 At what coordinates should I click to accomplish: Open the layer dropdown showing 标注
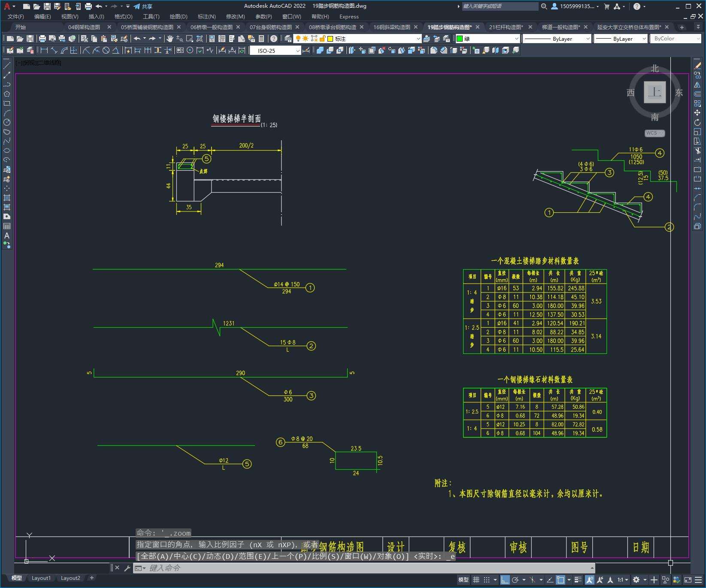pos(358,39)
